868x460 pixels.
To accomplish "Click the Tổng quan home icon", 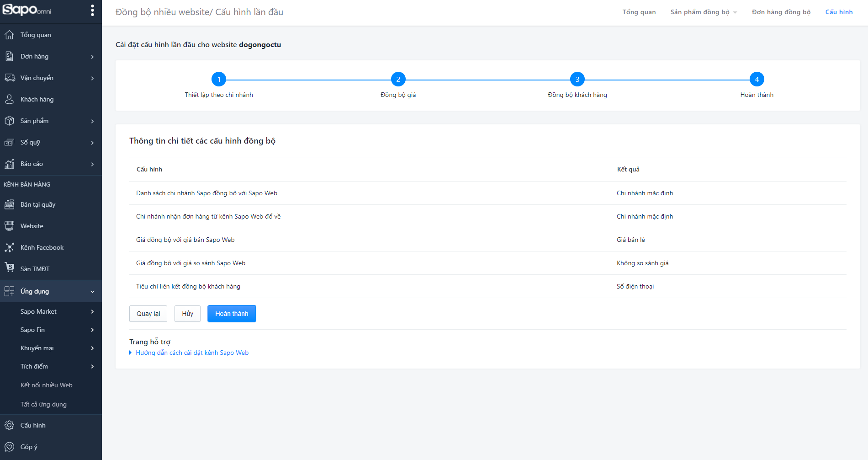I will coord(10,35).
